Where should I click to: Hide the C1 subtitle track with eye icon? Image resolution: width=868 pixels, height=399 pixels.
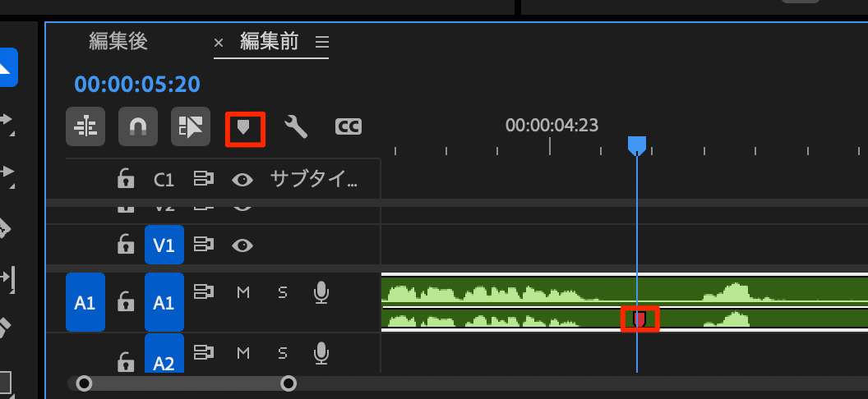click(242, 180)
